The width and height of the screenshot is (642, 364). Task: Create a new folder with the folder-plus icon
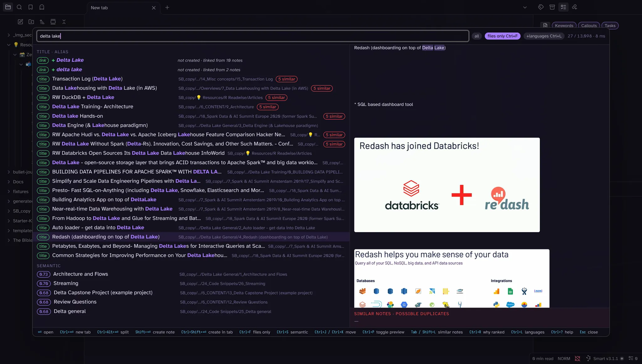pyautogui.click(x=31, y=22)
